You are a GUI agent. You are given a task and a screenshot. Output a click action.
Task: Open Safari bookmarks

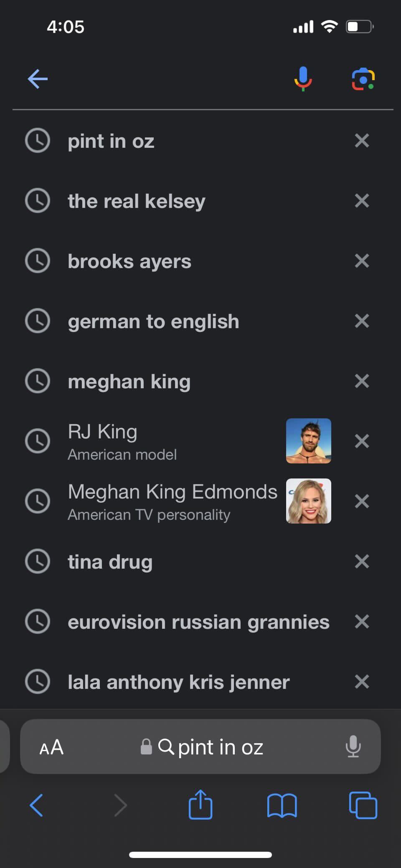pos(282,805)
